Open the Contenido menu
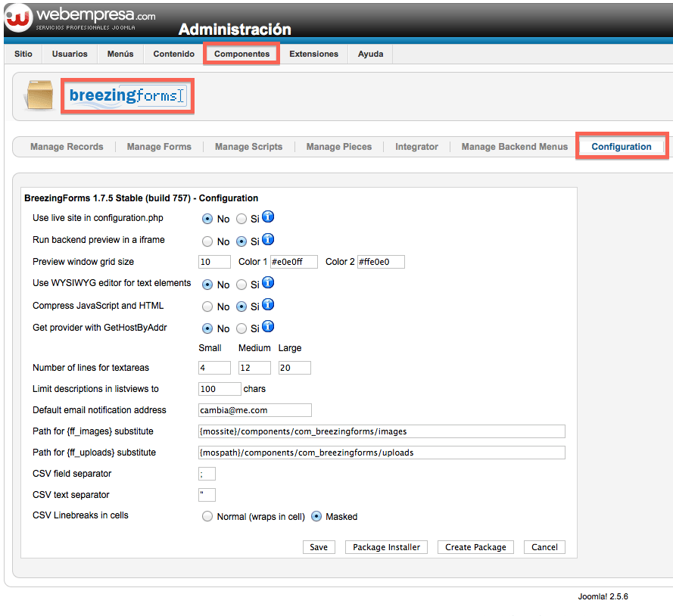 [174, 54]
